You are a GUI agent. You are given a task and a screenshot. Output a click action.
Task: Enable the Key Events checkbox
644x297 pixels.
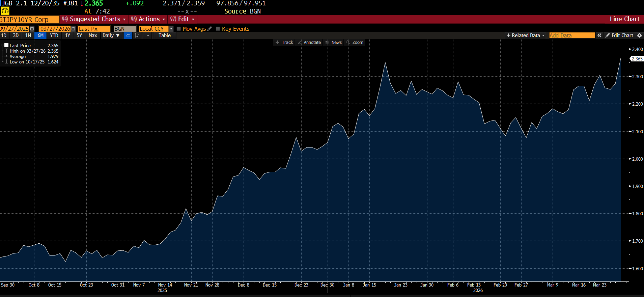click(x=218, y=29)
